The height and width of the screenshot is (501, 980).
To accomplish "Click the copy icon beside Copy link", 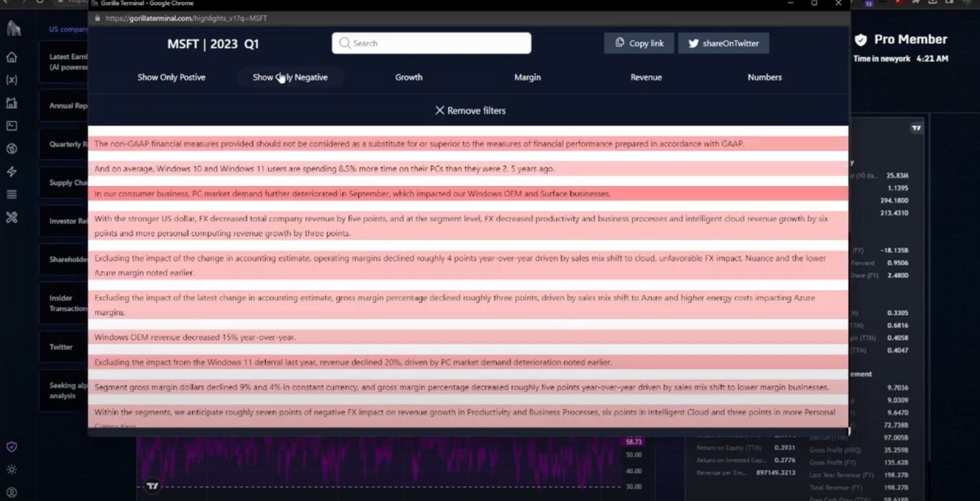I will 620,43.
